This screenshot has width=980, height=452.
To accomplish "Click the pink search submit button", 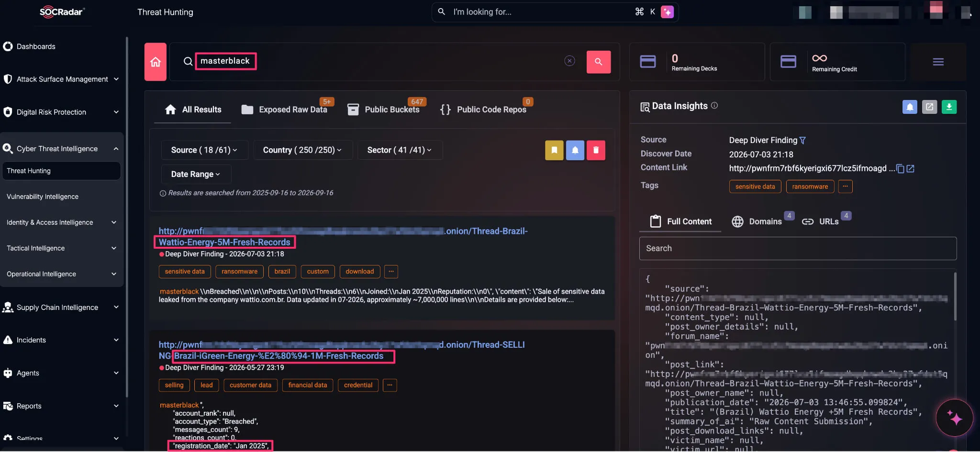I will (599, 62).
